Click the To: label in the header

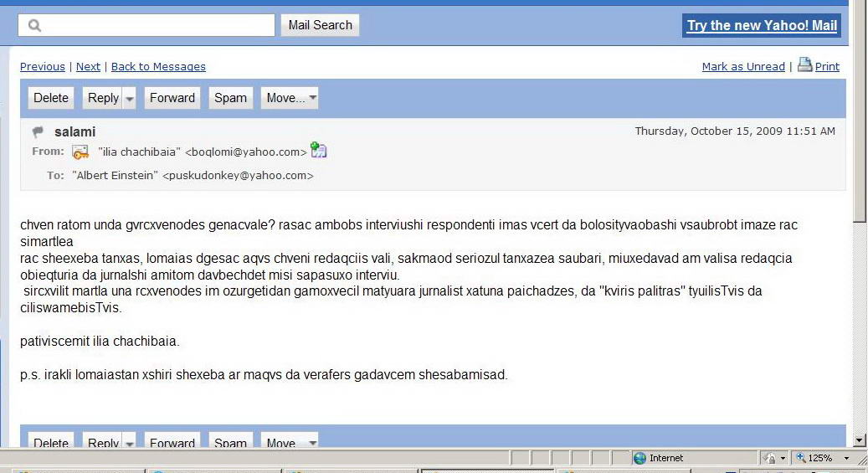point(55,176)
